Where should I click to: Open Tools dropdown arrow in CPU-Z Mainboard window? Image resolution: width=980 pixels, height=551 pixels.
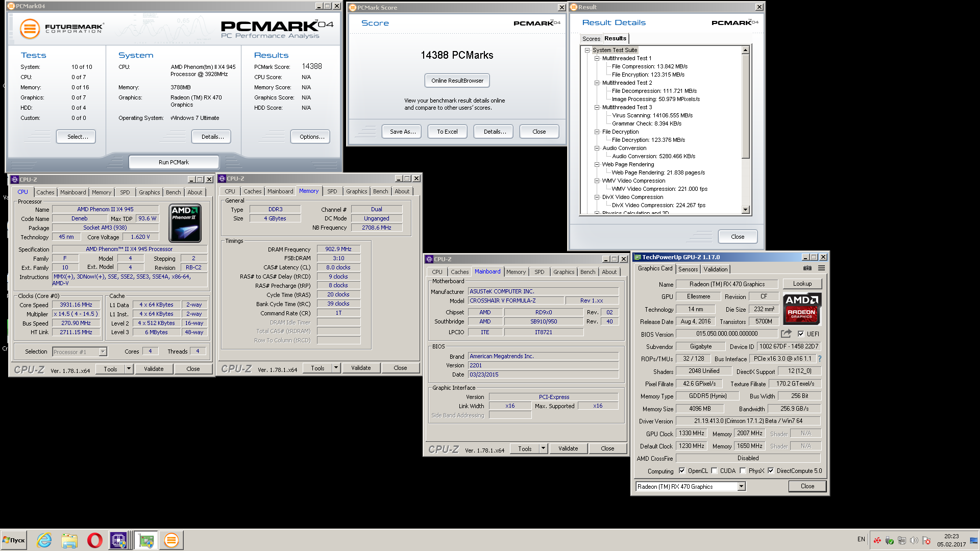pos(543,448)
